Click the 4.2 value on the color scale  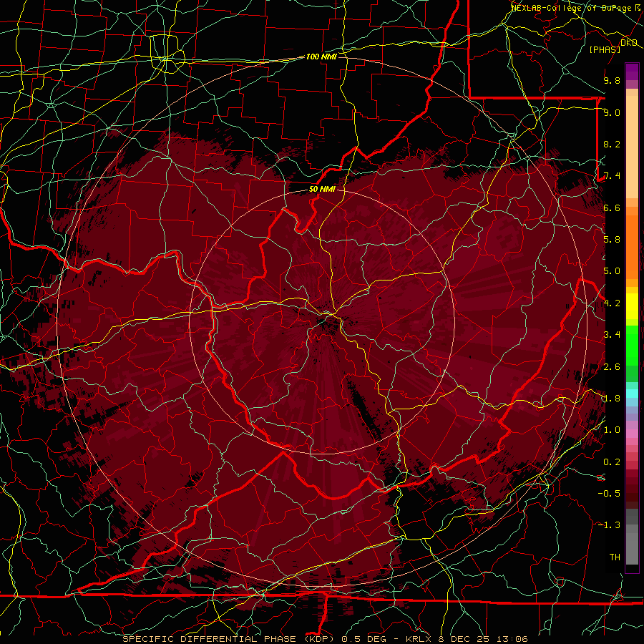point(612,303)
